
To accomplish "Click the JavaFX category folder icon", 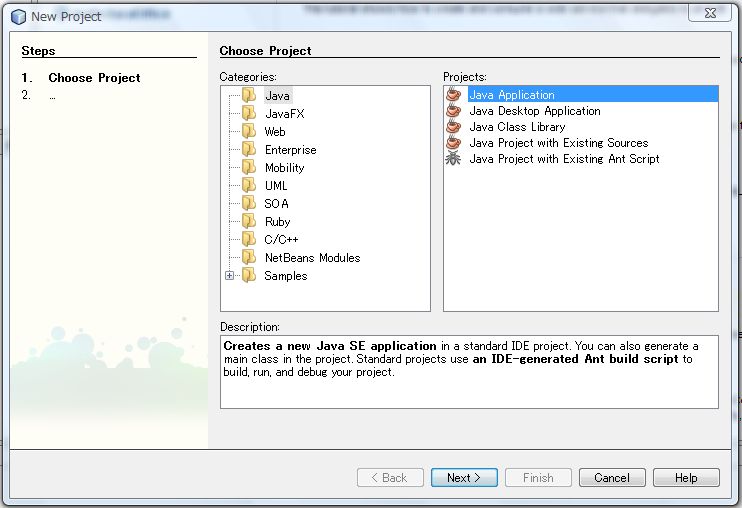I will click(x=249, y=114).
